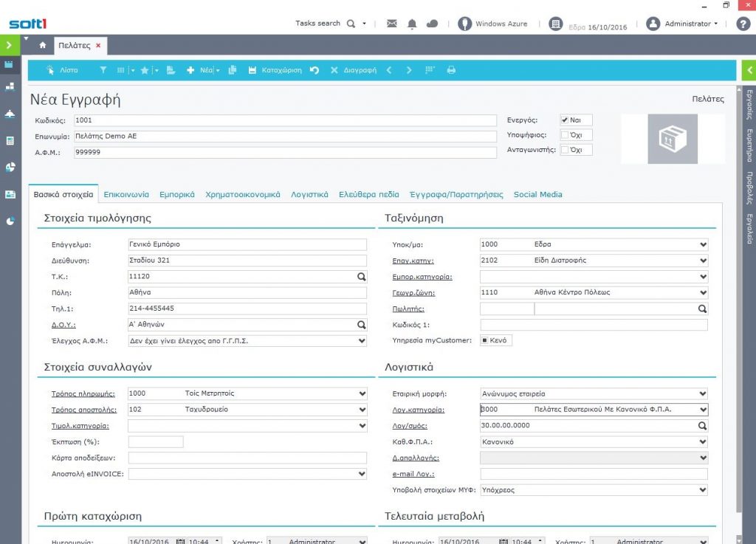Uncheck the Ενεργός checkbox
Image resolution: width=756 pixels, height=544 pixels.
pyautogui.click(x=565, y=120)
